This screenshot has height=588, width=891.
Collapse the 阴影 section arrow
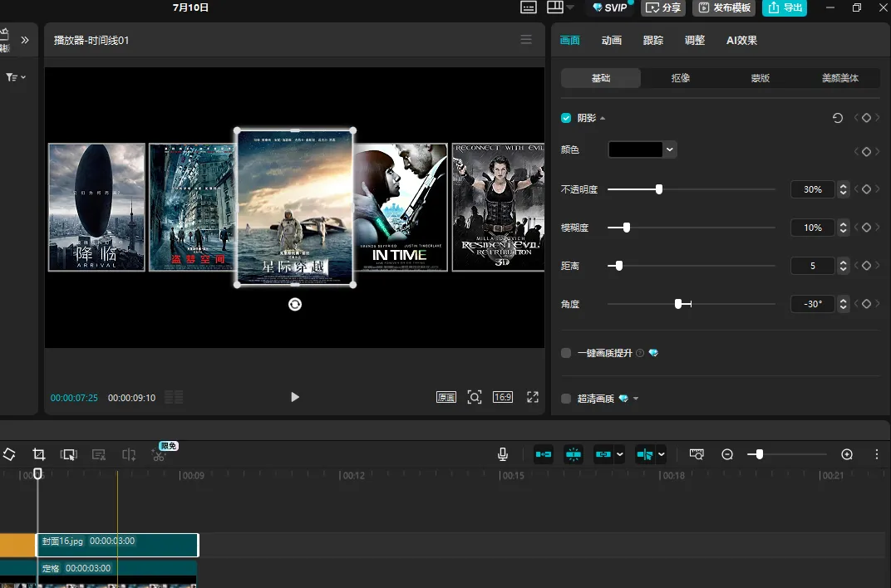point(603,118)
